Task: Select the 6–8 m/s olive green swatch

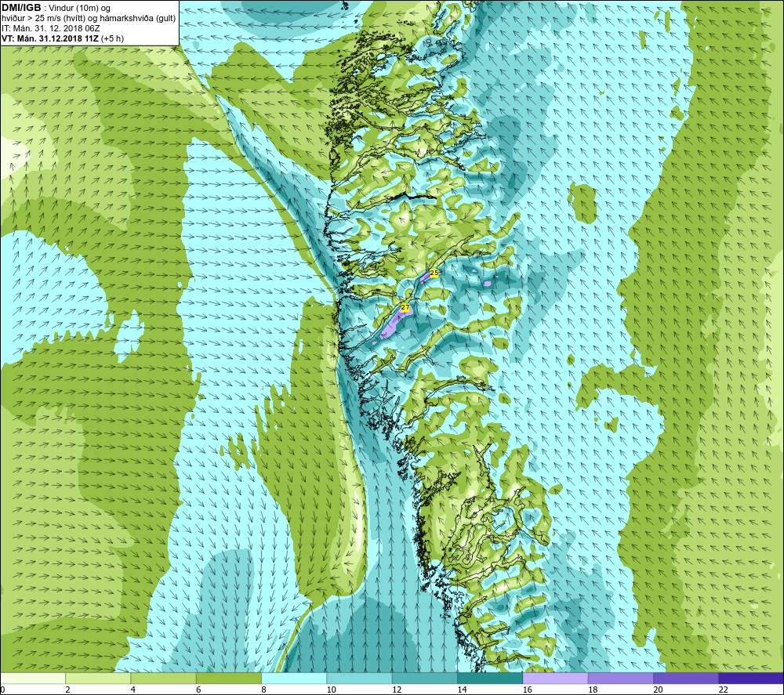Action: (229, 678)
